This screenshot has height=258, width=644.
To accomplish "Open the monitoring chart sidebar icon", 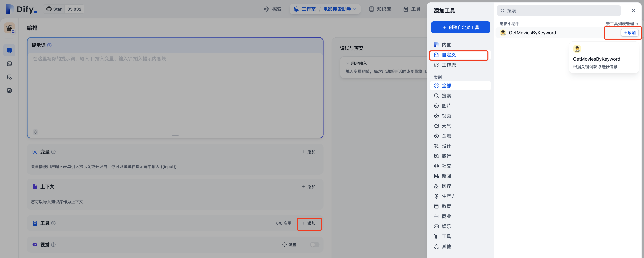I will point(10,91).
